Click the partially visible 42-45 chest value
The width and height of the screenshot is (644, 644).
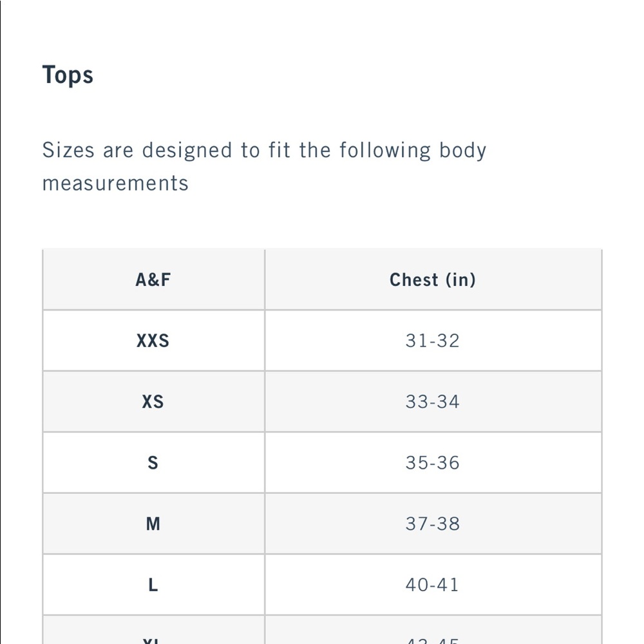click(x=433, y=641)
